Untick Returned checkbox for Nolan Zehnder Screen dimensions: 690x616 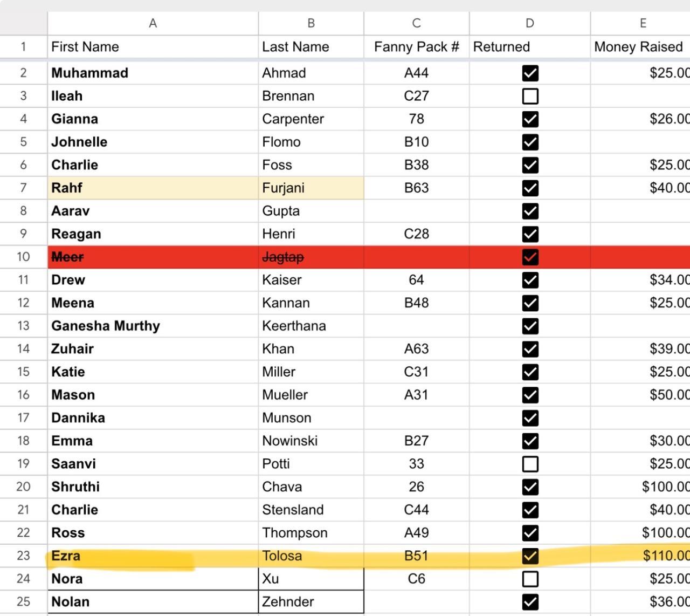530,601
